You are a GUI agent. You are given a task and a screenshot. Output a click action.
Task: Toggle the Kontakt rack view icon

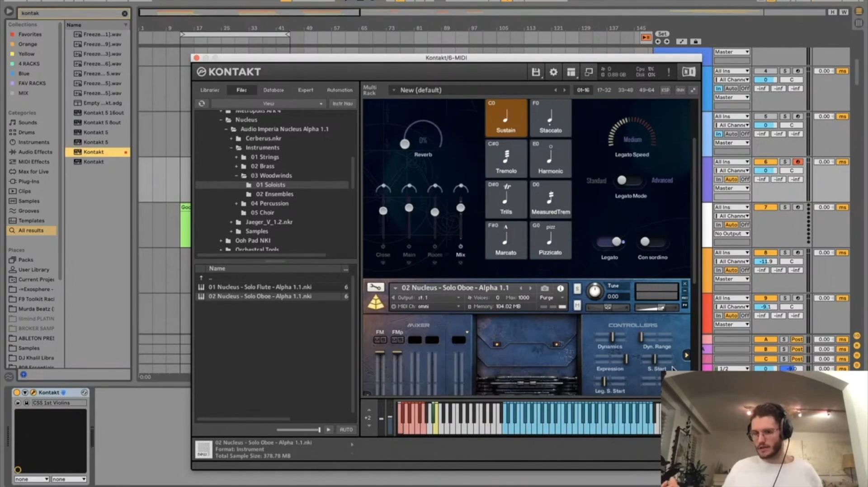coord(571,72)
